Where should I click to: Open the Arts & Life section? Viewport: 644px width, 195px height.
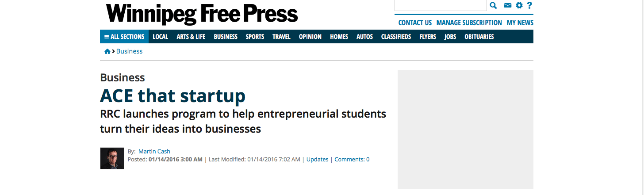tap(191, 37)
